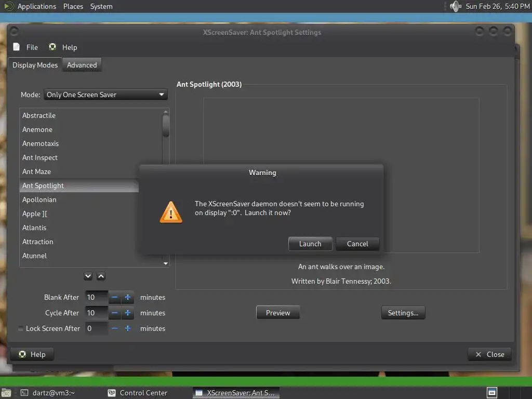Click the volume speaker icon
Image resolution: width=532 pixels, height=399 pixels.
pos(455,6)
